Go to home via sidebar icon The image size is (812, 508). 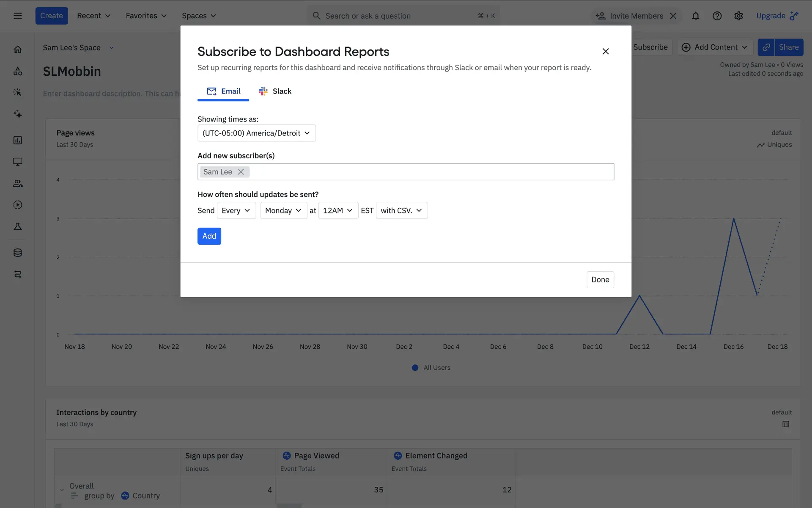pos(17,50)
